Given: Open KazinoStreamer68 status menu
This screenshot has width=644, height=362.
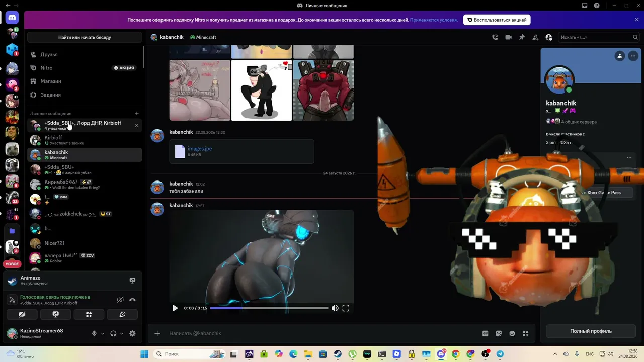Looking at the screenshot, I should (35, 333).
